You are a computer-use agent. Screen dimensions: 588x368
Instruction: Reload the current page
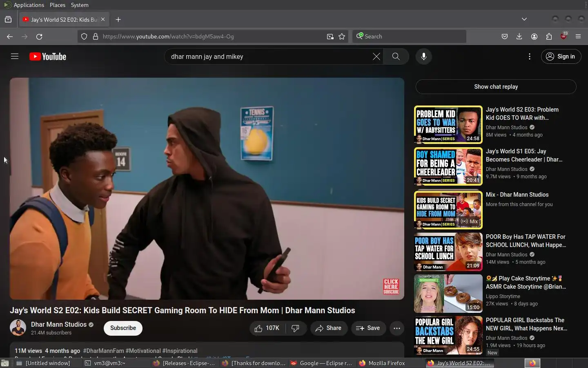39,36
